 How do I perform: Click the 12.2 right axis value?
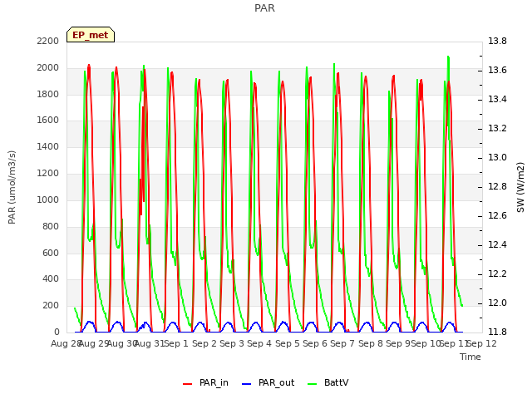click(497, 273)
